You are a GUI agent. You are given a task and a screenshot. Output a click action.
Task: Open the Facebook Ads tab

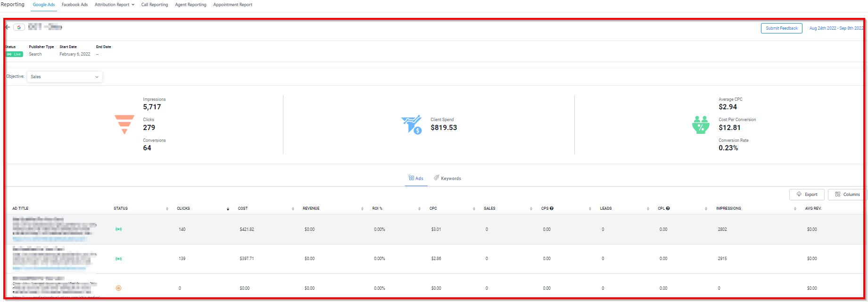(x=74, y=5)
